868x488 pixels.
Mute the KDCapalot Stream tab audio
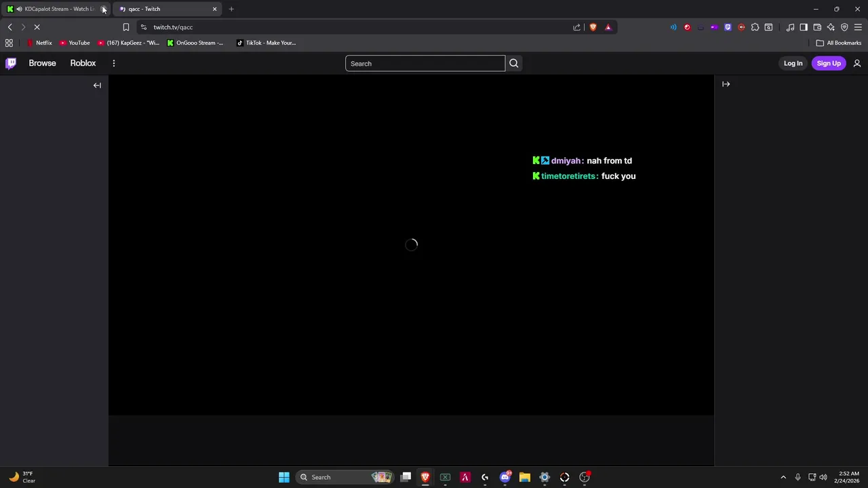(x=19, y=9)
